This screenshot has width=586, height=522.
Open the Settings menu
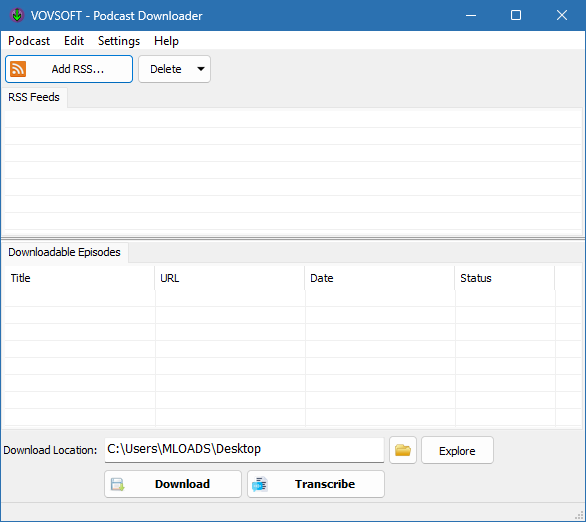[x=119, y=41]
